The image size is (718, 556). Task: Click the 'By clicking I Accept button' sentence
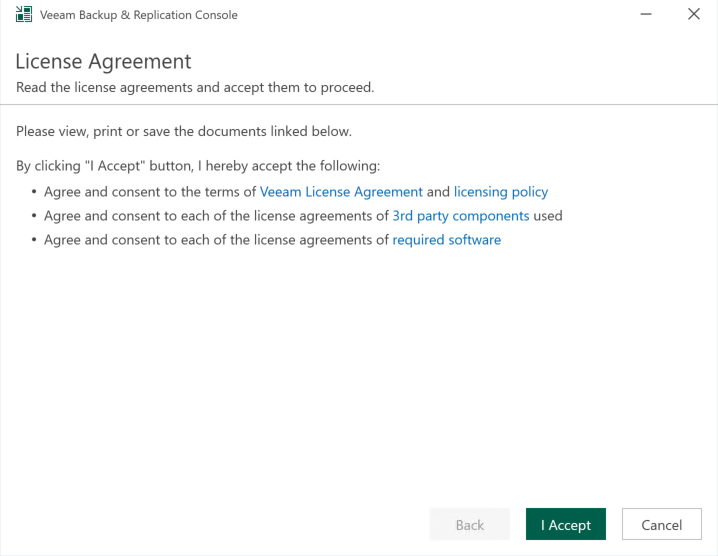pos(199,165)
